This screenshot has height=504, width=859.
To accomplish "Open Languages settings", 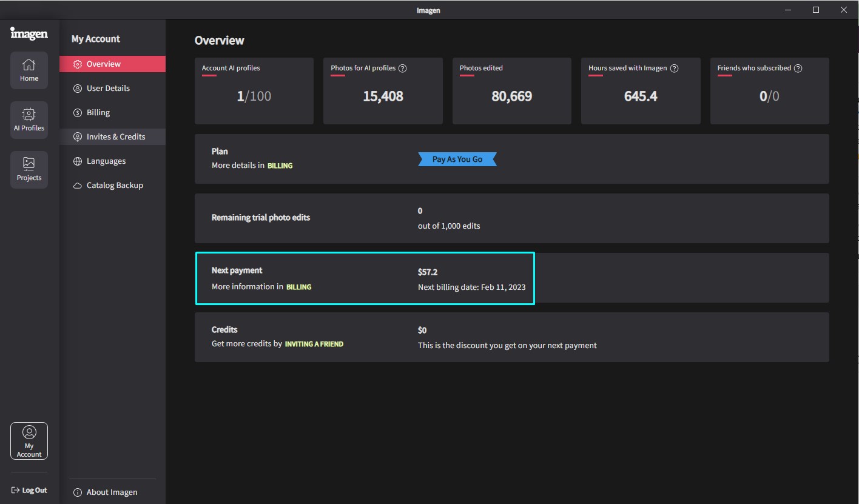I will click(x=112, y=161).
